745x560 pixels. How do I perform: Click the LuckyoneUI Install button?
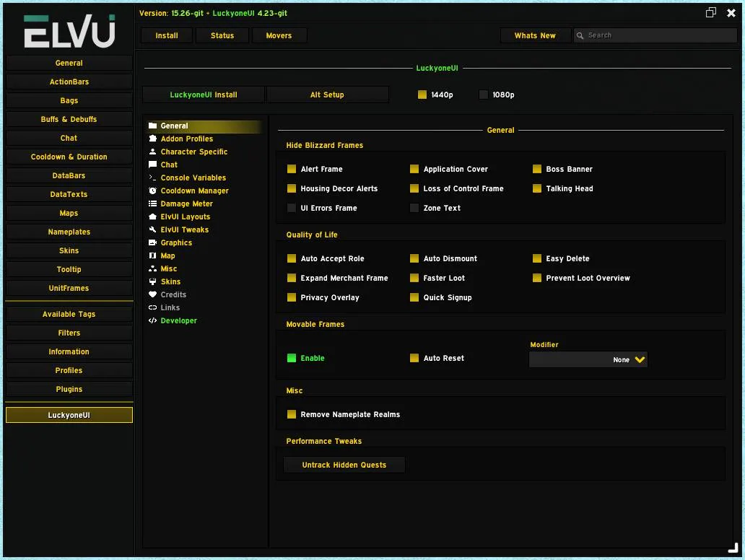point(204,95)
